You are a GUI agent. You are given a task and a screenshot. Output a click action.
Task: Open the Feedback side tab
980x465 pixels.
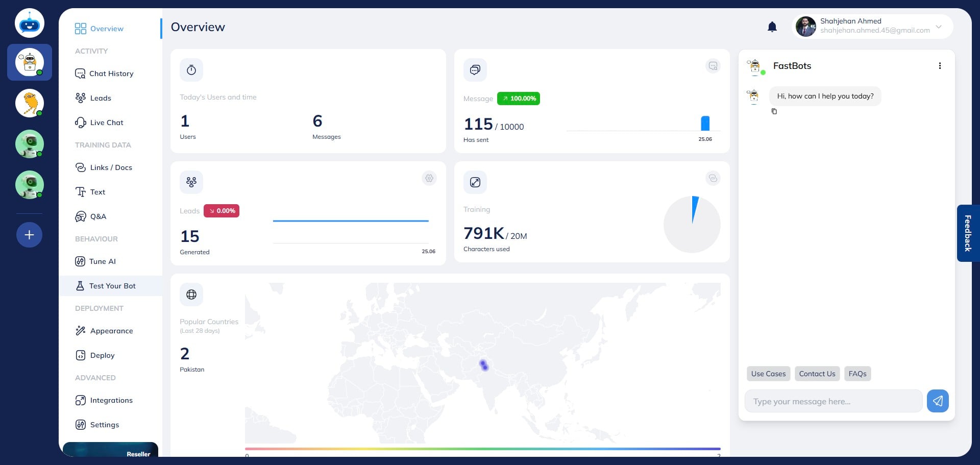point(967,233)
